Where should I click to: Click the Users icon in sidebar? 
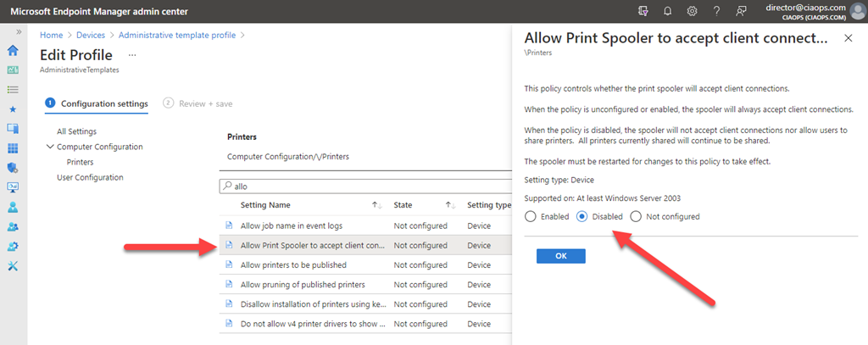click(x=13, y=207)
